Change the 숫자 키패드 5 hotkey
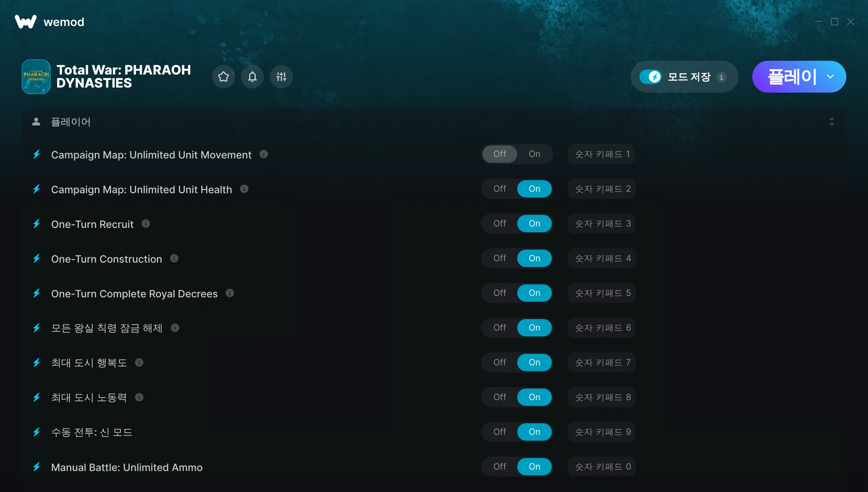 pos(602,293)
